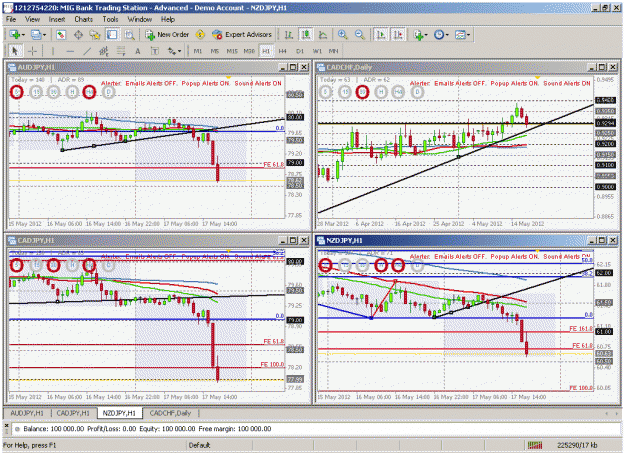Image resolution: width=625 pixels, height=453 pixels.
Task: Expand the New Chart dropdown arrow
Action: click(x=23, y=35)
